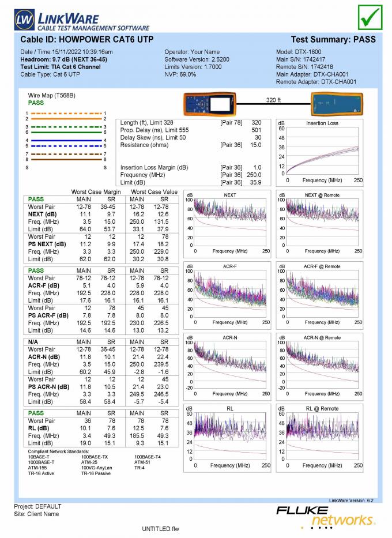This screenshot has height=538, width=392.
Task: Click the green PASS checkmark box
Action: [370, 18]
